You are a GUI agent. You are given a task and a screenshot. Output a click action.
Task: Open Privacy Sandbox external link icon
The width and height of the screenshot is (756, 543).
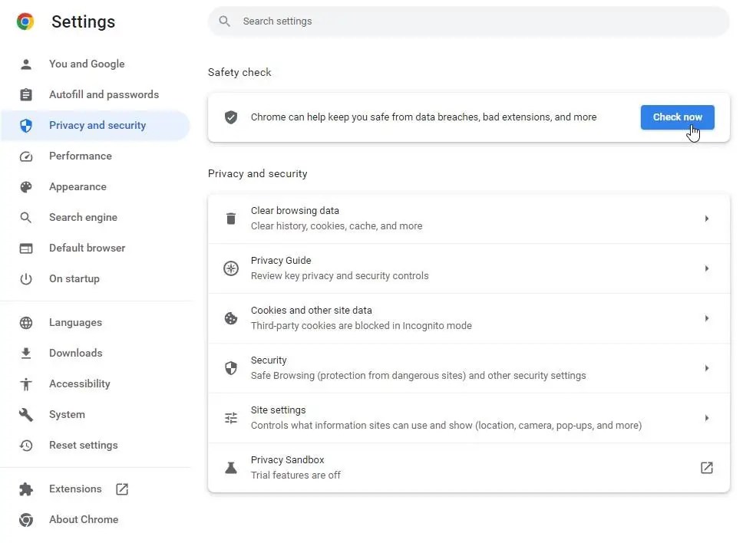[x=706, y=468]
